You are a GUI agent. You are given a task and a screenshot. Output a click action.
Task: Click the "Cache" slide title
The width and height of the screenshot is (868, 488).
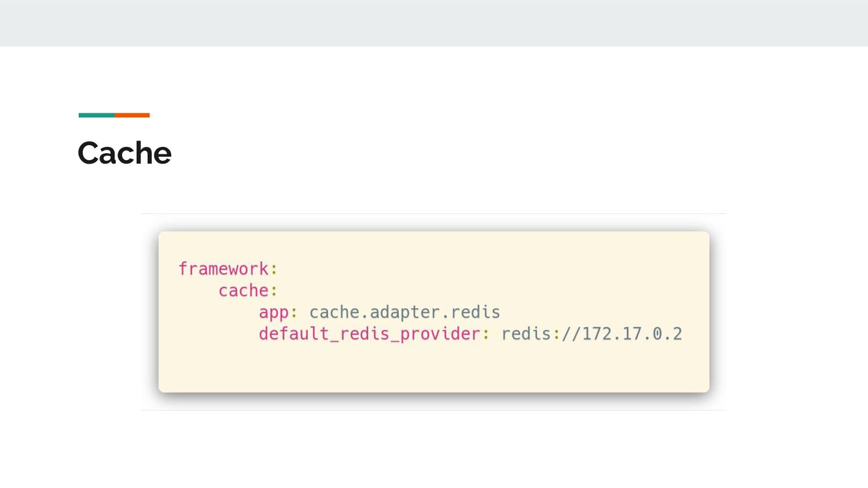pyautogui.click(x=124, y=153)
